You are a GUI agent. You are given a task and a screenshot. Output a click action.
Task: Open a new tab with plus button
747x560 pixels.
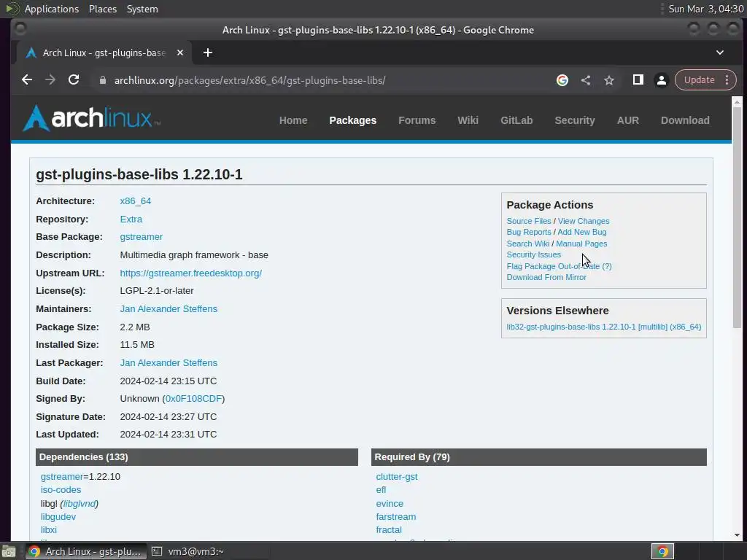point(208,52)
